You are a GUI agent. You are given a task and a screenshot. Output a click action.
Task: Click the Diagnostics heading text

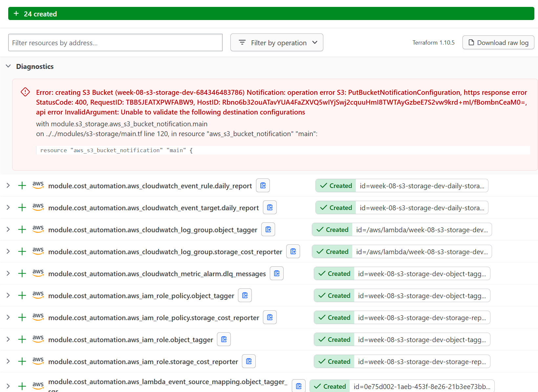[35, 66]
